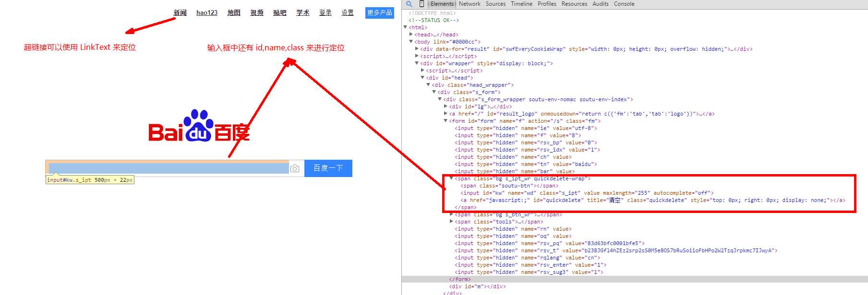868x295 pixels.
Task: Select the span class="soutu-btn" row
Action: tap(509, 186)
